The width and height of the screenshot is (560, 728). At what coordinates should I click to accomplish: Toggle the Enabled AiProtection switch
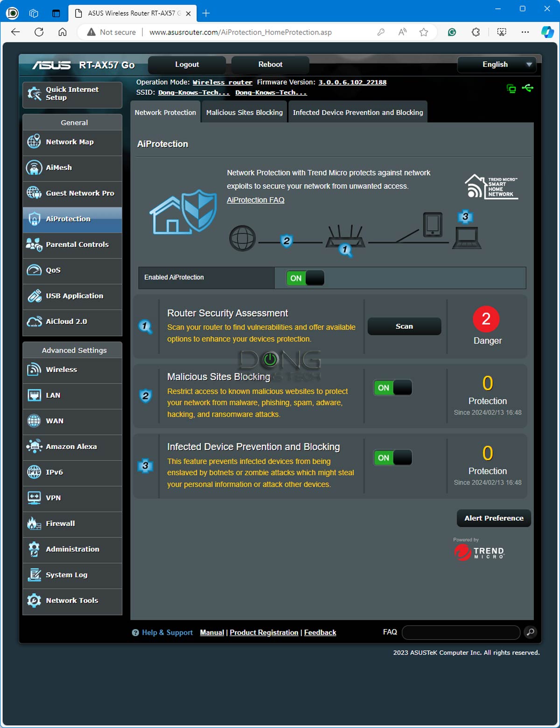coord(305,278)
